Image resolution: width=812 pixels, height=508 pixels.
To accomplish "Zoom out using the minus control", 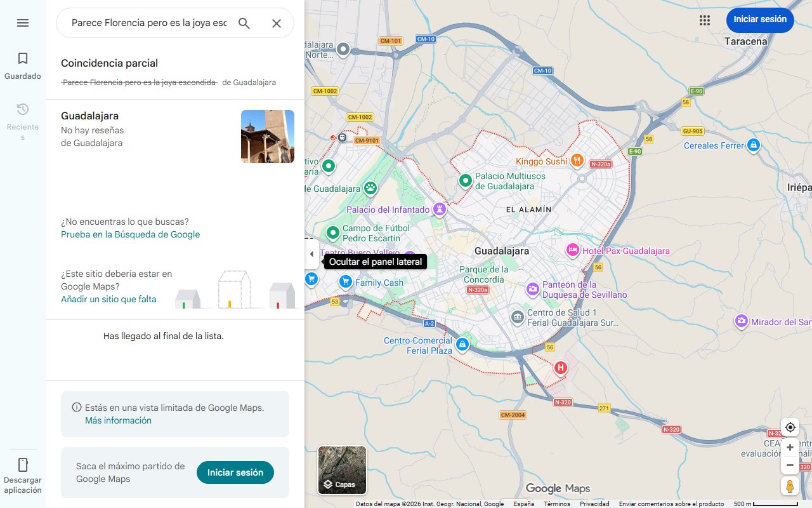I will (x=790, y=465).
